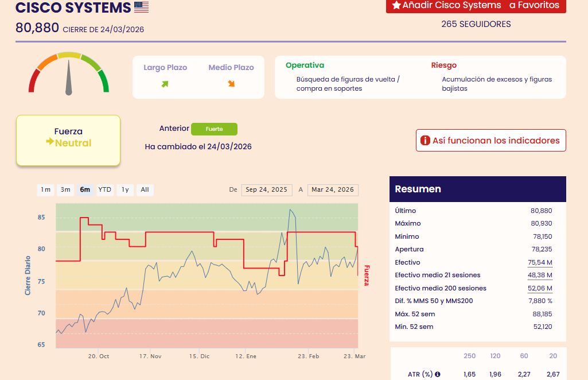Click the US flag icon beside Cisco Systems

click(141, 7)
